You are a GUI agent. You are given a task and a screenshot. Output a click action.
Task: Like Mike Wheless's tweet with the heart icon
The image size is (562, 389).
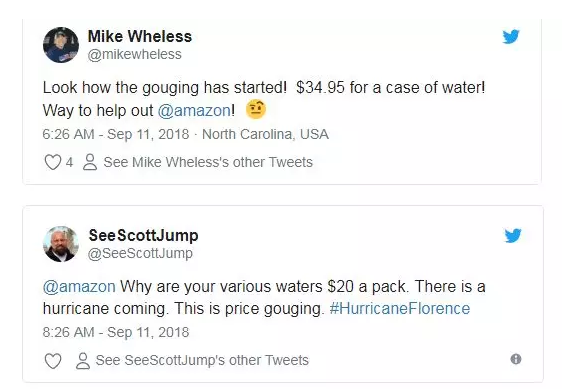pos(53,162)
